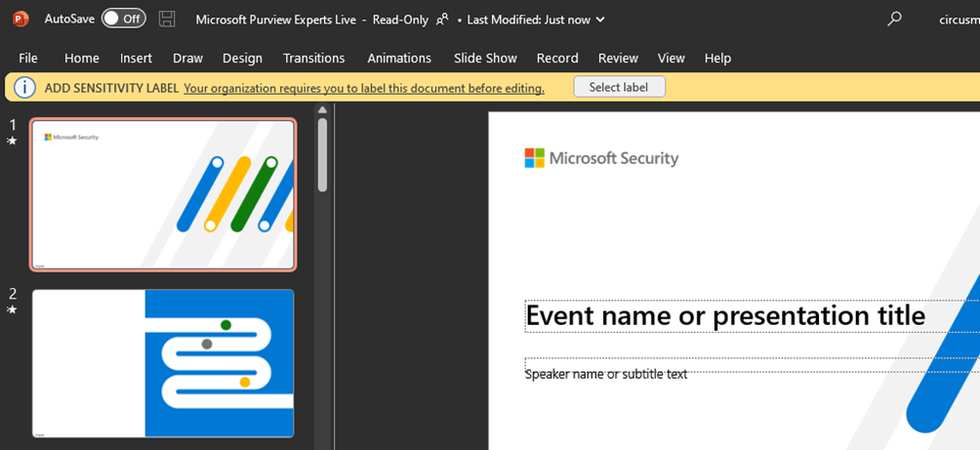Open the File menu

tap(28, 59)
